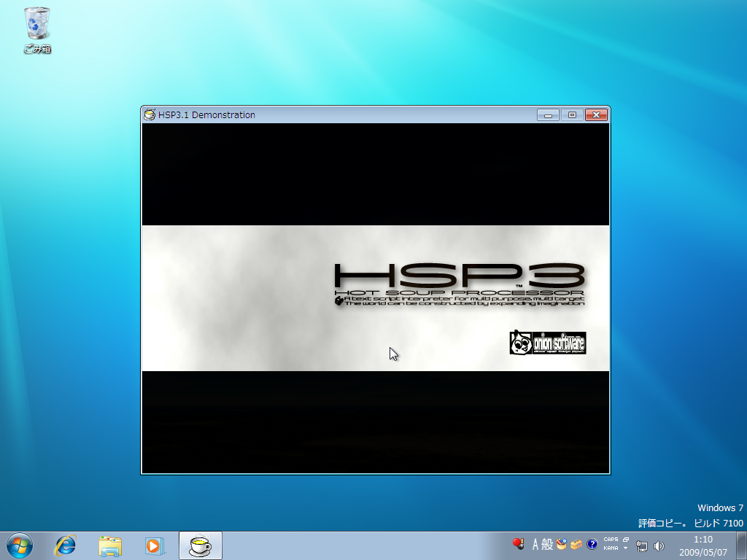Screen dimensions: 747x560
Task: Toggle CAPS lock indicator in language bar
Action: (x=611, y=540)
